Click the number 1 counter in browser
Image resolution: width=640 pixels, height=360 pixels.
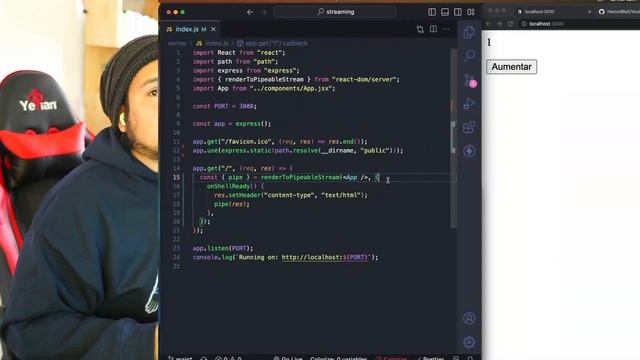489,42
